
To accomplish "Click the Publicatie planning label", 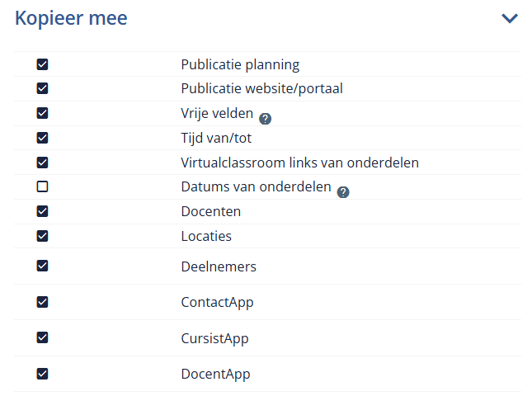I will tap(240, 65).
